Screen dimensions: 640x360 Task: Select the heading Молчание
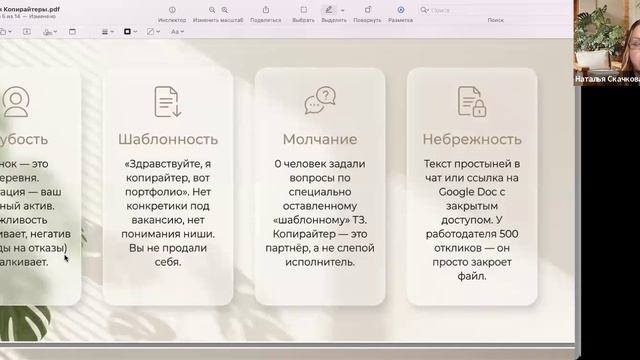(320, 139)
